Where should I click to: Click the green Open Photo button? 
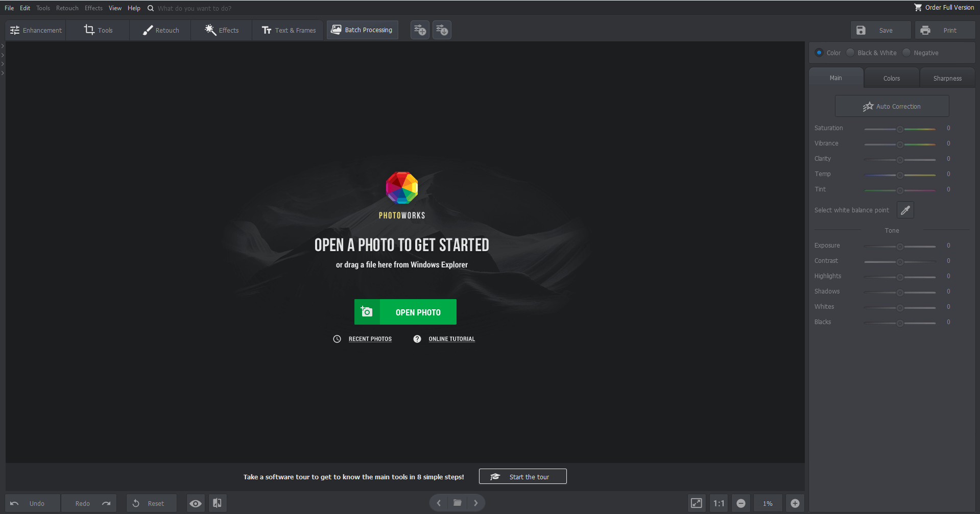405,312
